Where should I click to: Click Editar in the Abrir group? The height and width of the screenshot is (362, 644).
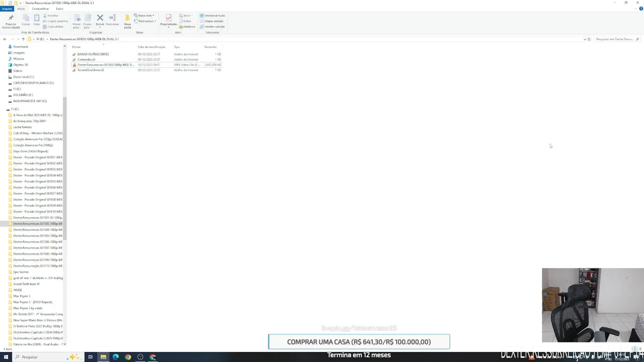click(x=185, y=21)
